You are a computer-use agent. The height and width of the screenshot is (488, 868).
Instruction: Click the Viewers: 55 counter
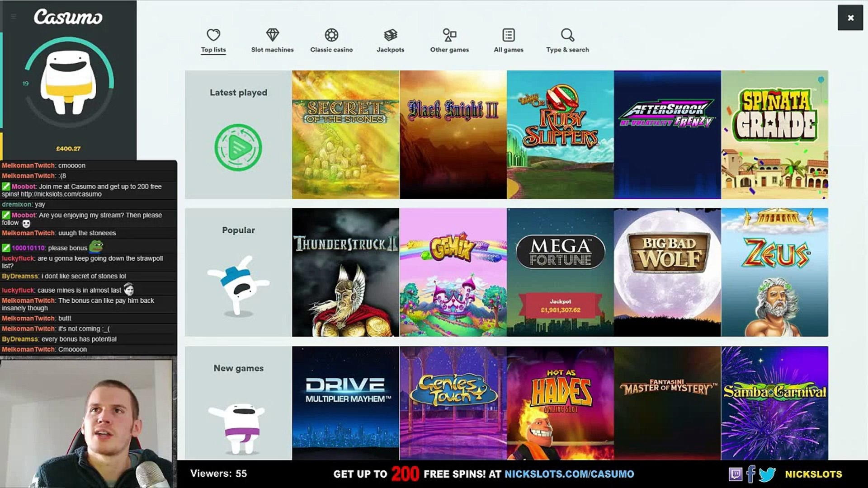coord(218,474)
